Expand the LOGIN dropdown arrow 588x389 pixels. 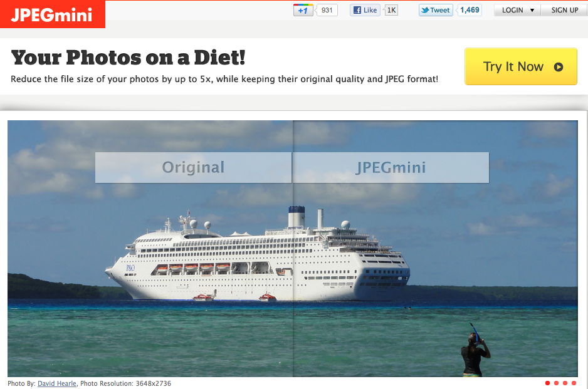pyautogui.click(x=532, y=11)
